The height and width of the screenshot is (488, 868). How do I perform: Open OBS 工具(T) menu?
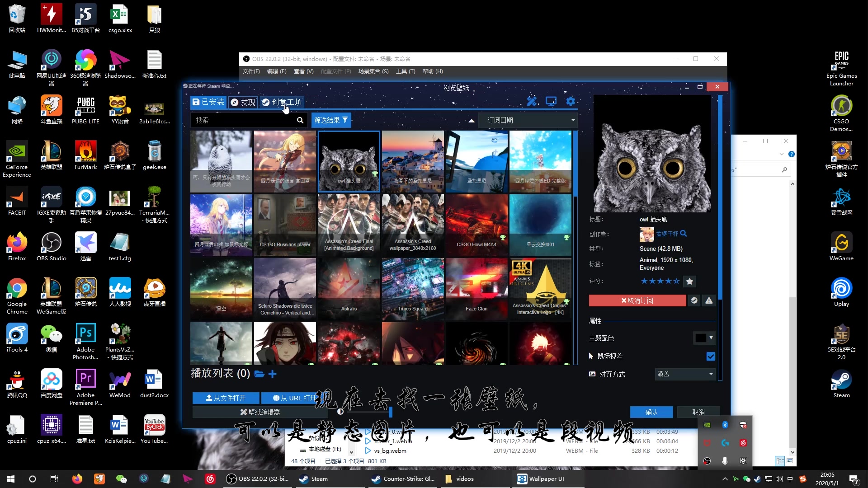point(406,71)
